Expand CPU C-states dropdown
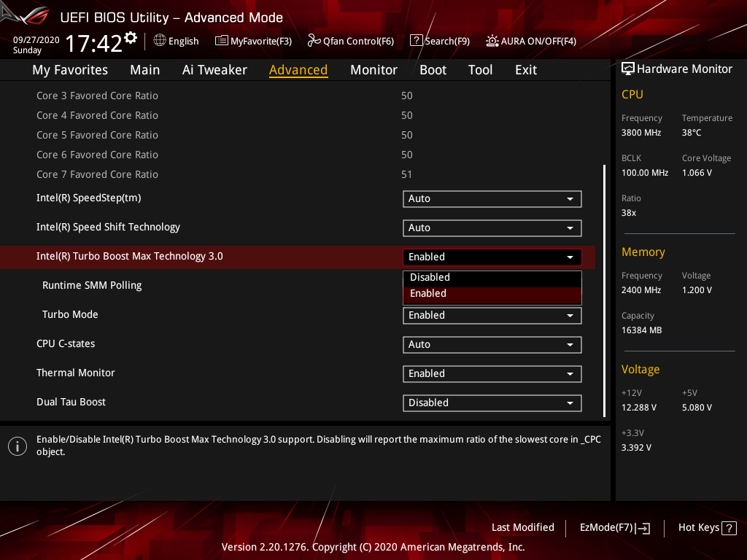The image size is (747, 560). click(x=492, y=344)
